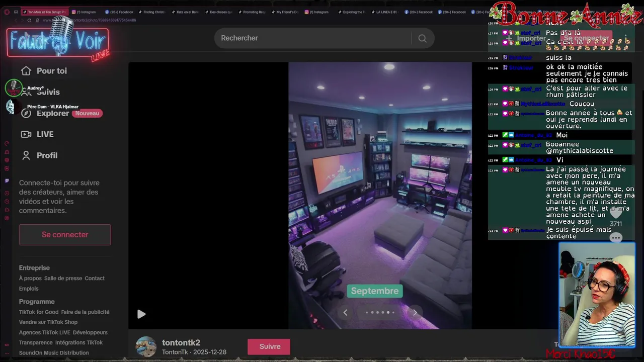Open tontontk2 profile avatar
The width and height of the screenshot is (644, 362).
(x=146, y=347)
